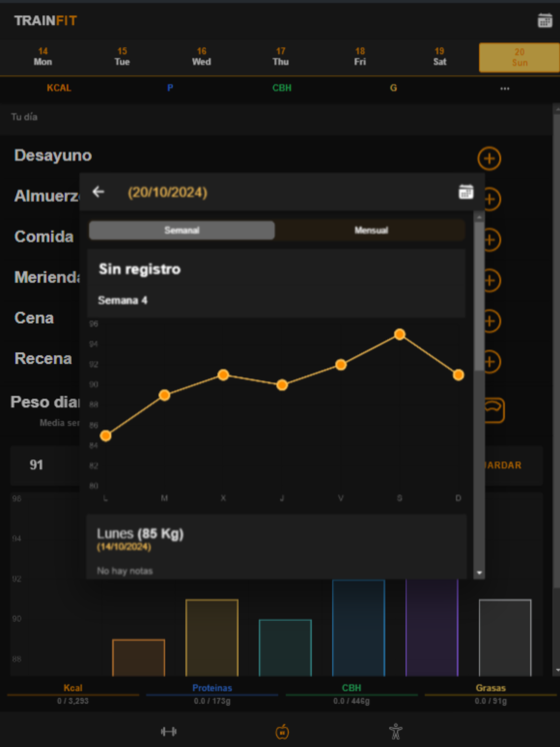Image resolution: width=560 pixels, height=747 pixels.
Task: Click the teal bar in the background chart
Action: point(285,648)
